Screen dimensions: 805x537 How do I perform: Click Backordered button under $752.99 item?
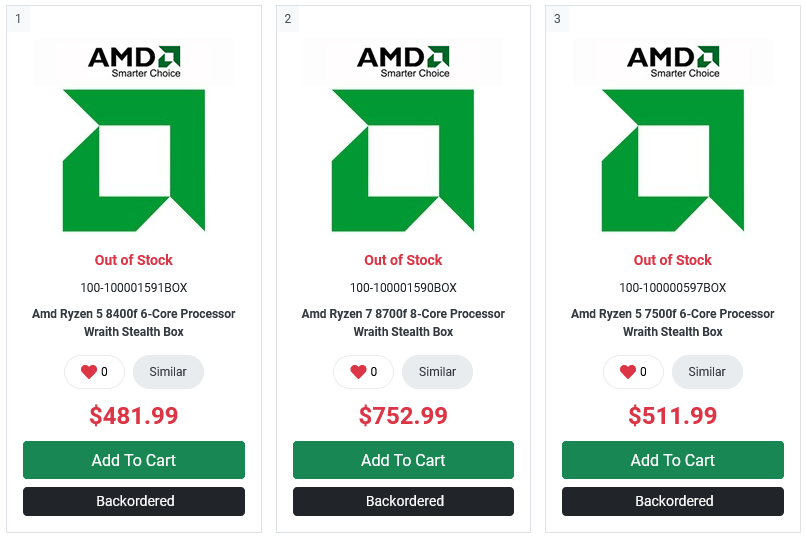click(x=403, y=501)
